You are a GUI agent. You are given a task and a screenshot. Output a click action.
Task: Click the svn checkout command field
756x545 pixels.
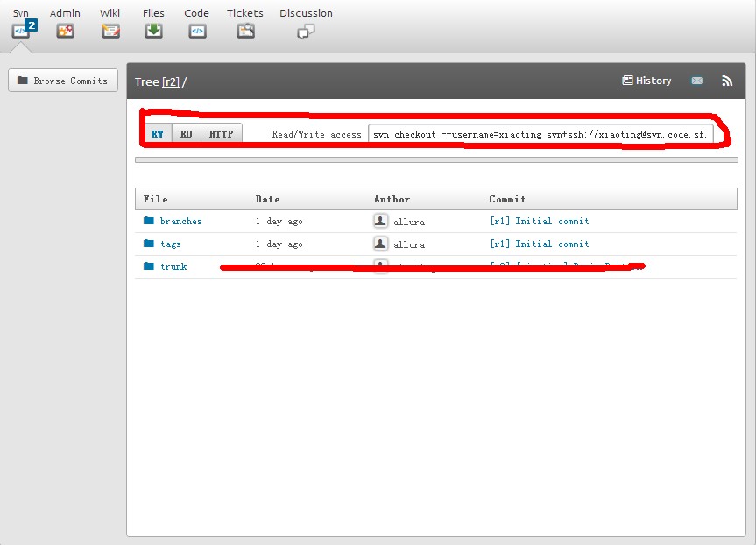541,133
